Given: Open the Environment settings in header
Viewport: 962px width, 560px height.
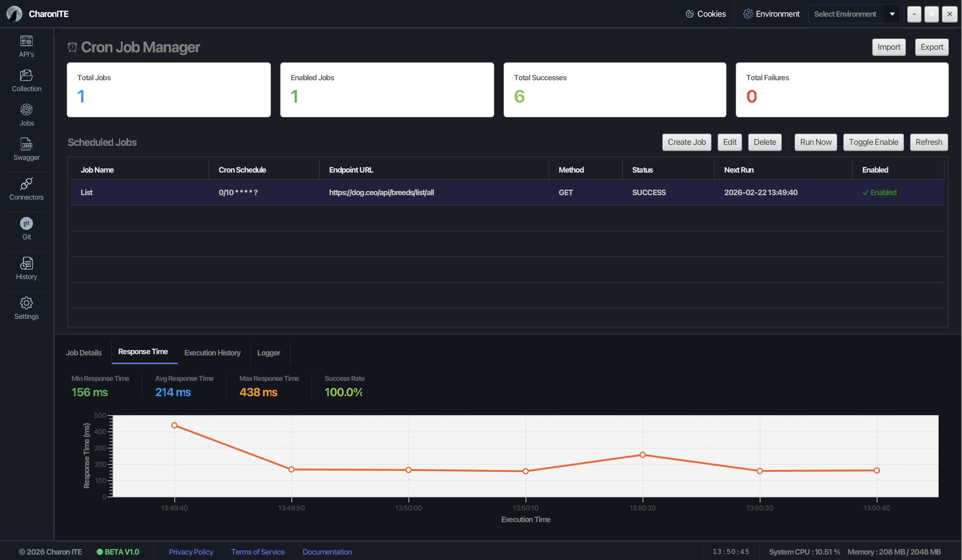Looking at the screenshot, I should [x=771, y=14].
